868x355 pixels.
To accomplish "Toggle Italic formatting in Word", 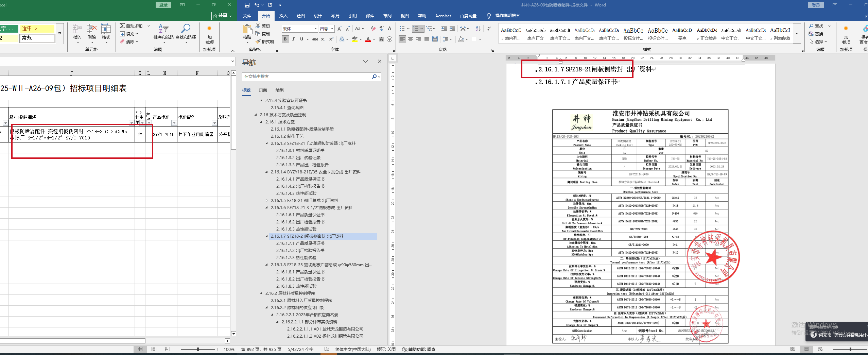I will tap(293, 39).
